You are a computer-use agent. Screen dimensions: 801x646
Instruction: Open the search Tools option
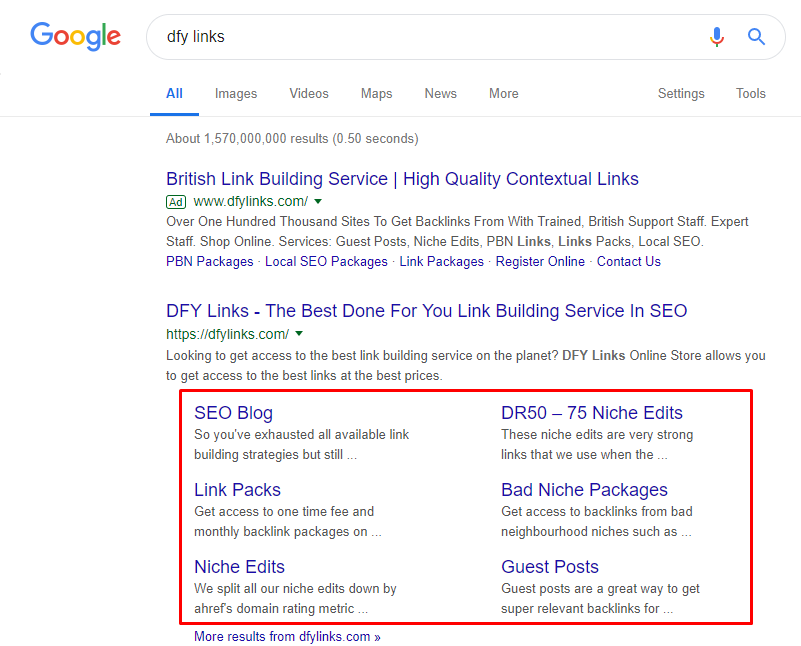point(750,93)
